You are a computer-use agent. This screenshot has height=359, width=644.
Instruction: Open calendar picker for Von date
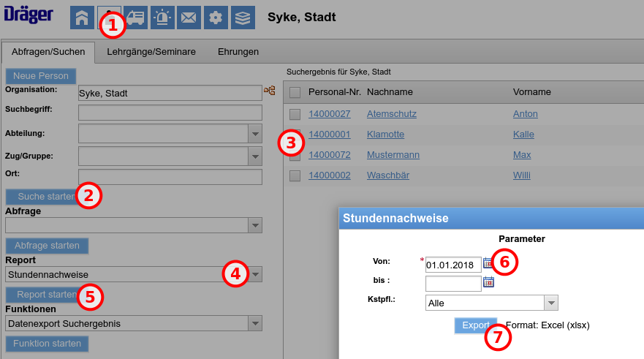(x=488, y=263)
